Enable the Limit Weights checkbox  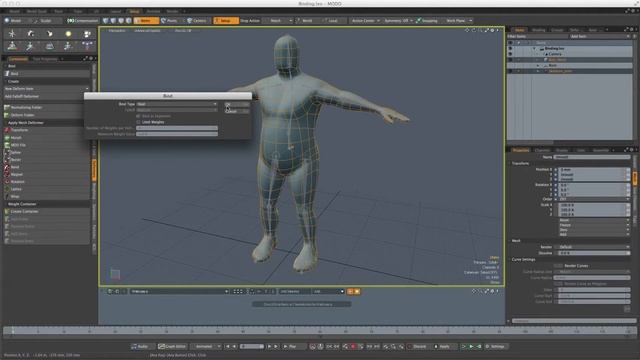[138, 122]
